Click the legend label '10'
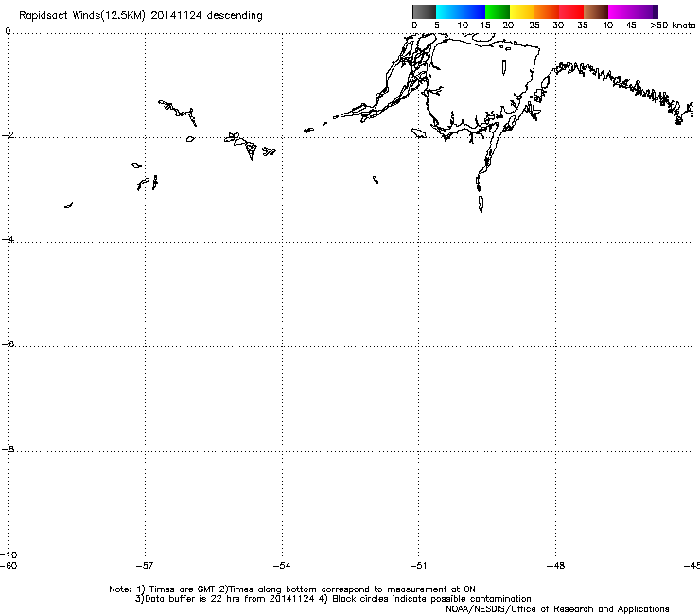The height and width of the screenshot is (615, 700). pos(463,26)
